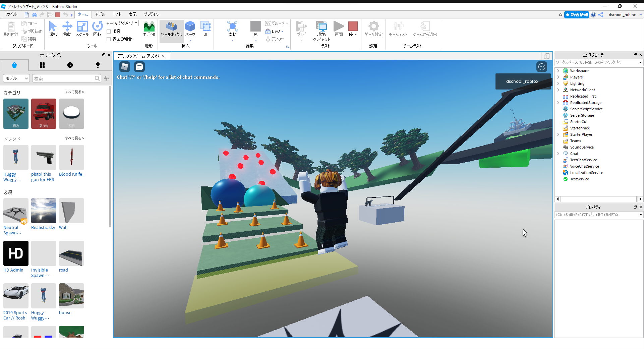Image resolution: width=644 pixels, height=349 pixels.
Task: Click すべて見る link beside カテゴリ
Action: pos(74,92)
